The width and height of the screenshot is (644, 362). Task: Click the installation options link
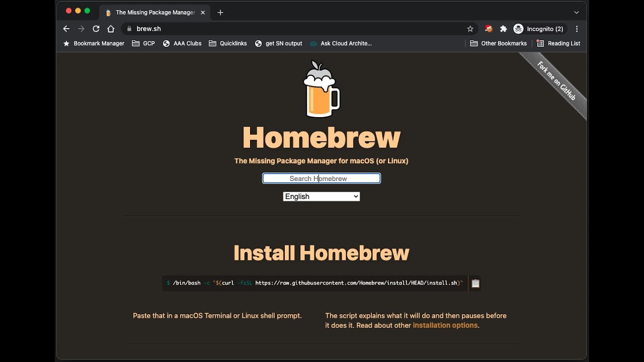pyautogui.click(x=445, y=325)
